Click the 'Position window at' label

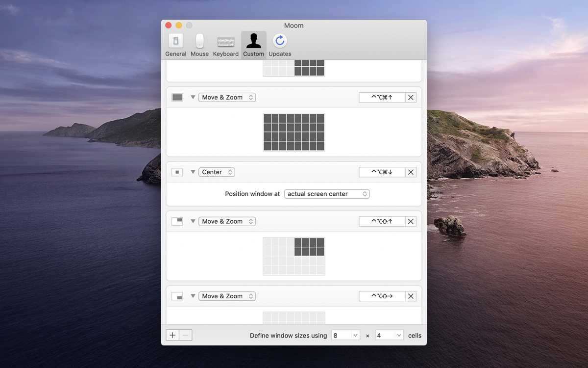click(252, 194)
